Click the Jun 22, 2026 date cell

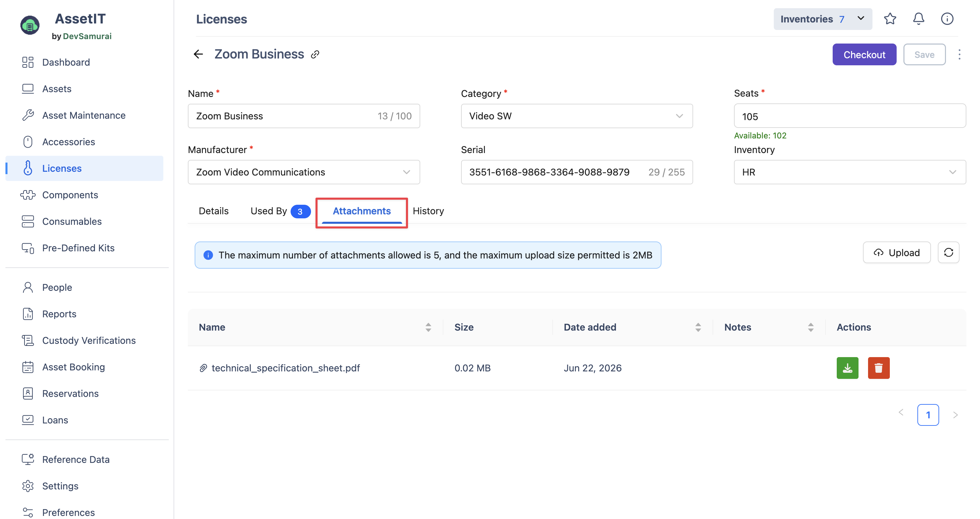pyautogui.click(x=592, y=368)
